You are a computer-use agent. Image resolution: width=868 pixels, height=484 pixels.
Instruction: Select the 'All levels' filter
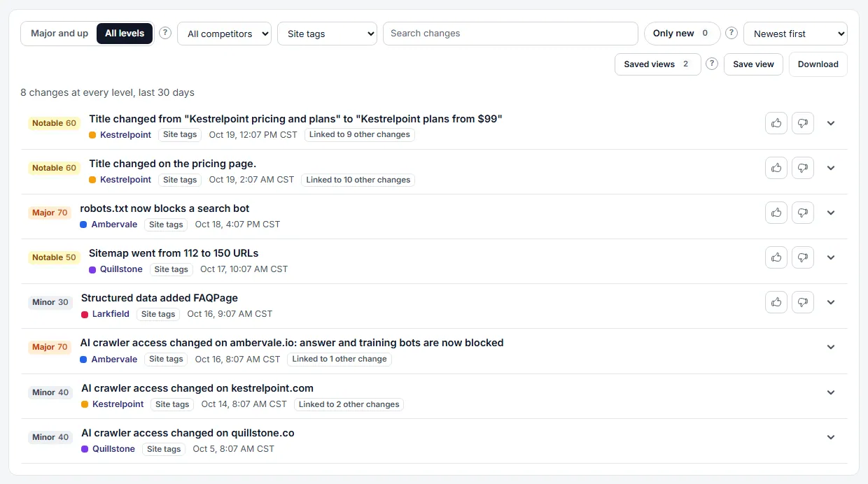[x=125, y=34]
